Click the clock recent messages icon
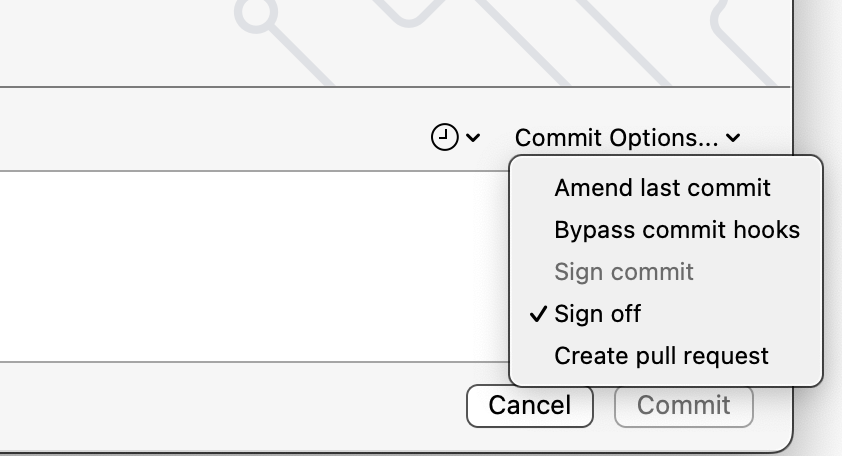842x456 pixels. click(x=444, y=137)
